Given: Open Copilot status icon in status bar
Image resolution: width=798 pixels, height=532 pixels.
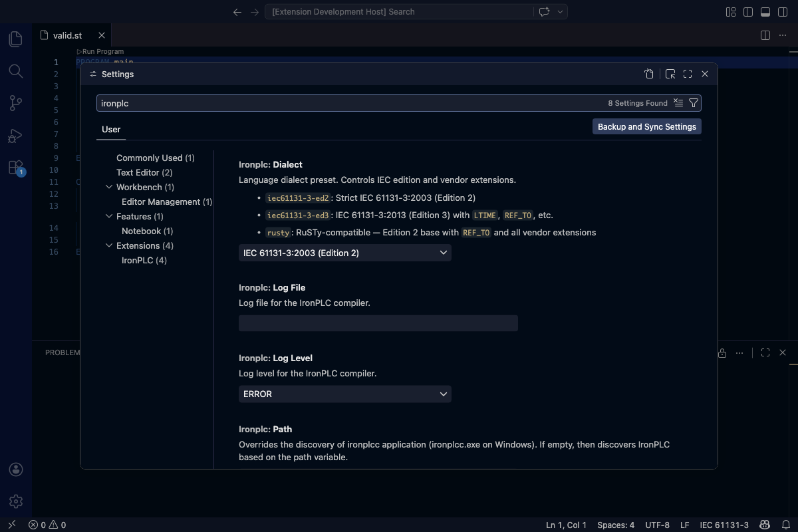Looking at the screenshot, I should coord(765,525).
